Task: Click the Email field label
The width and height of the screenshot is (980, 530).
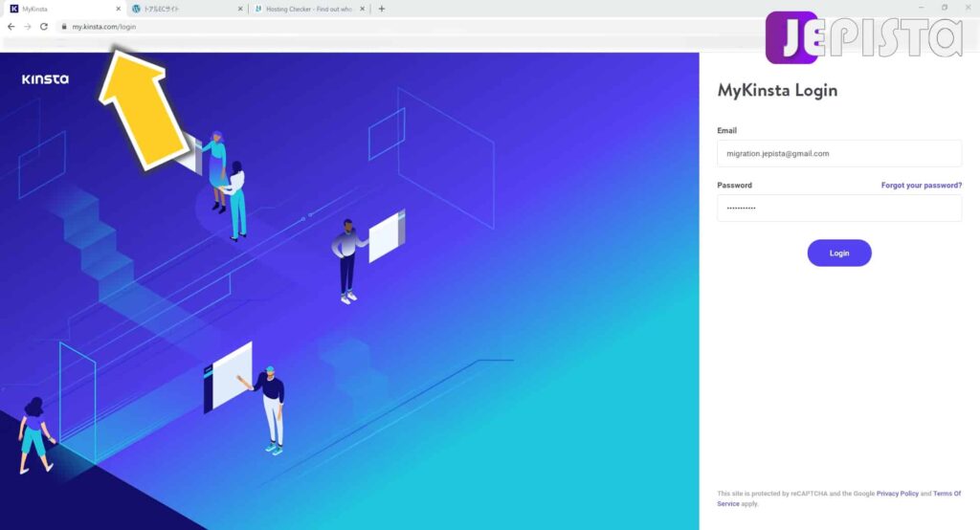Action: [x=727, y=131]
